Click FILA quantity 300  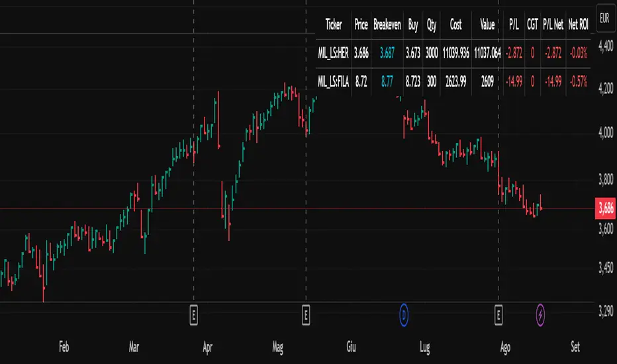[x=432, y=81]
